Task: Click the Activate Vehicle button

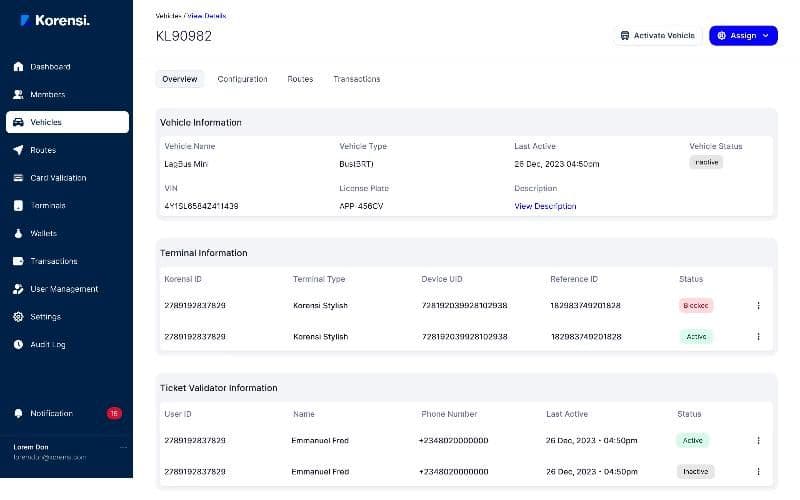Action: [x=658, y=36]
